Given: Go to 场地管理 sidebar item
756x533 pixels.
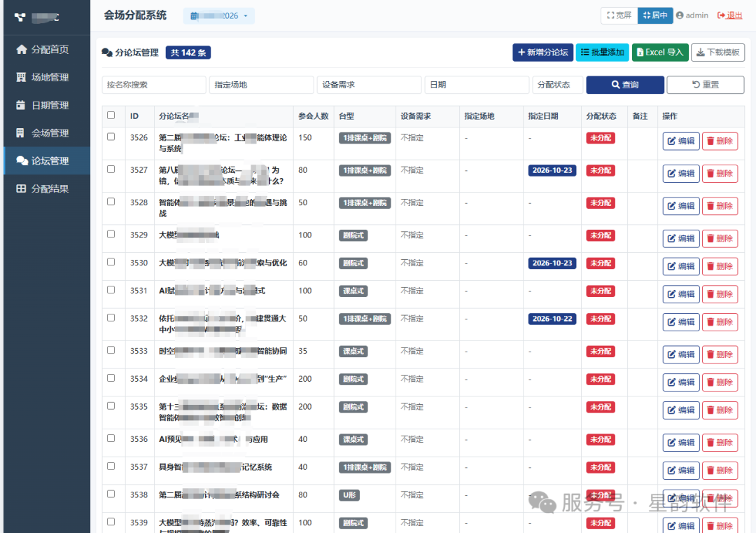Looking at the screenshot, I should point(47,77).
